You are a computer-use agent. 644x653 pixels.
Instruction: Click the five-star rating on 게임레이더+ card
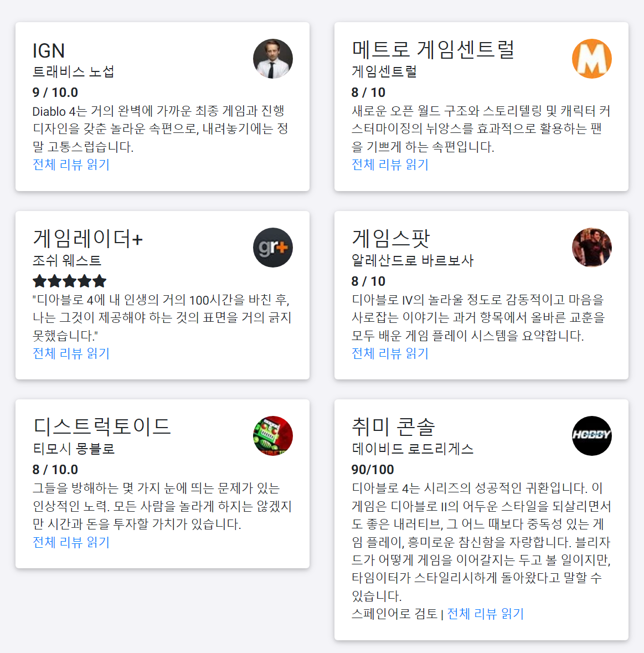[x=69, y=281]
